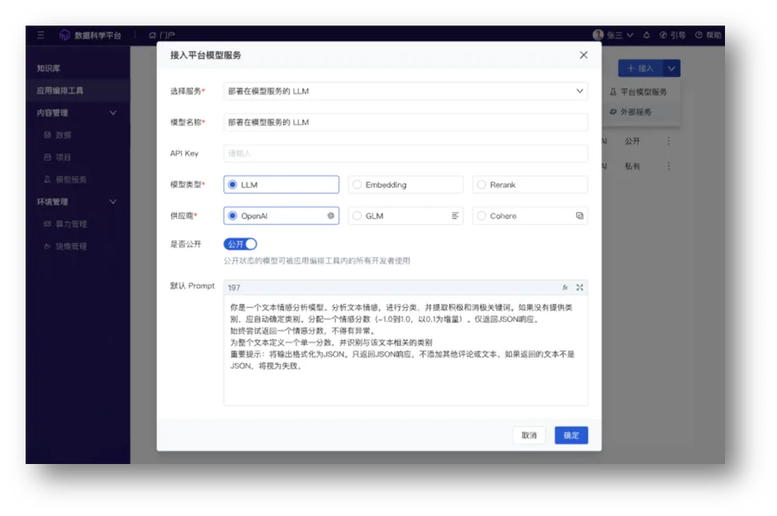Click the 模型服务 sidebar icon

pyautogui.click(x=48, y=179)
